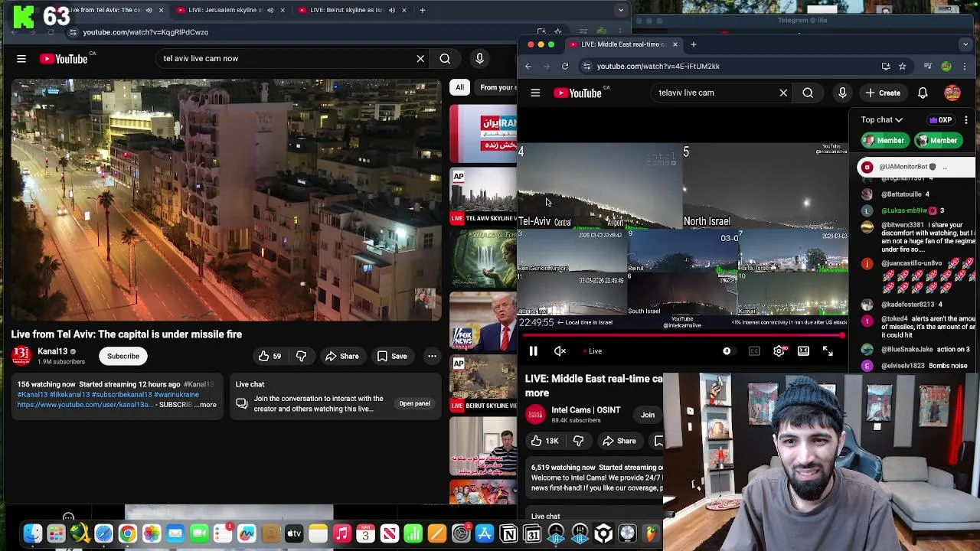Mute the 'LIVE: Jerusalem skyline' tab
Image resolution: width=980 pixels, height=551 pixels.
coord(270,10)
